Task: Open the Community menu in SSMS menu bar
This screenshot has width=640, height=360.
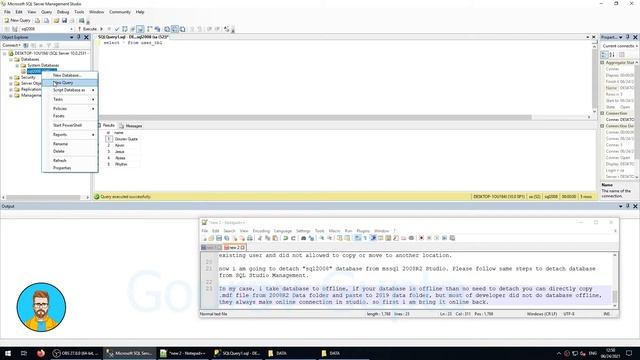Action: click(120, 12)
